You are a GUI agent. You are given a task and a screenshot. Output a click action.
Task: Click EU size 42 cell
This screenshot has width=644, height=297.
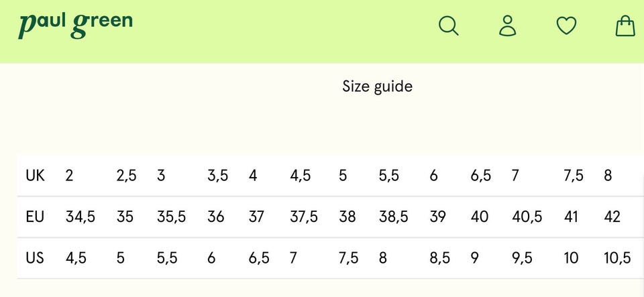[612, 217]
